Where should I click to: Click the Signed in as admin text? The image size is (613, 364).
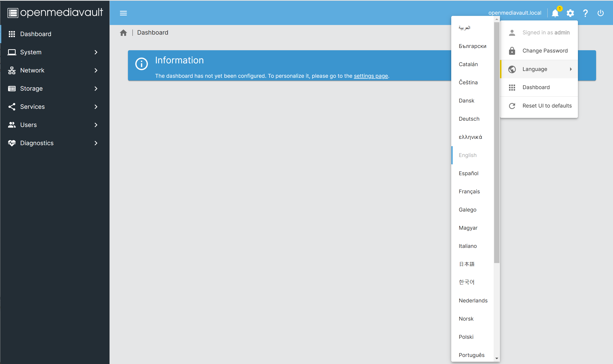[546, 33]
